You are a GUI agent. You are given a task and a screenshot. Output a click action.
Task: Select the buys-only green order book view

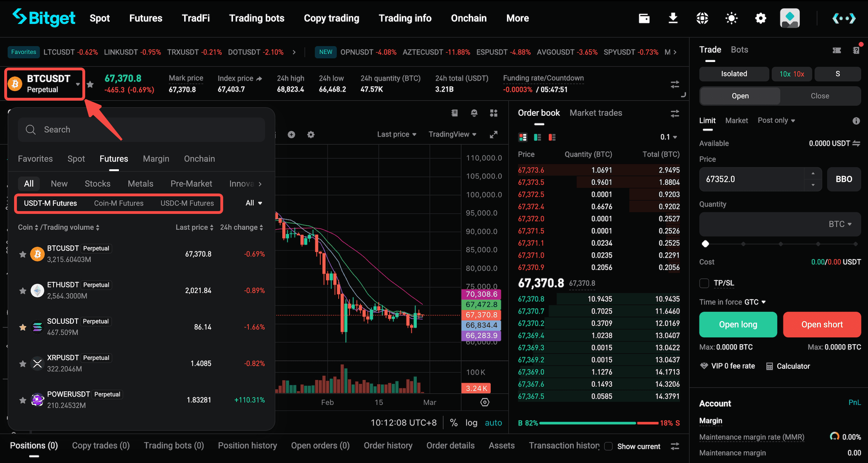[x=537, y=137]
